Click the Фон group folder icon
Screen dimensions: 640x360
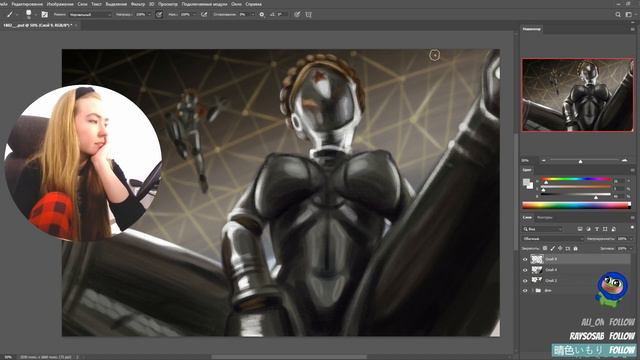538,290
